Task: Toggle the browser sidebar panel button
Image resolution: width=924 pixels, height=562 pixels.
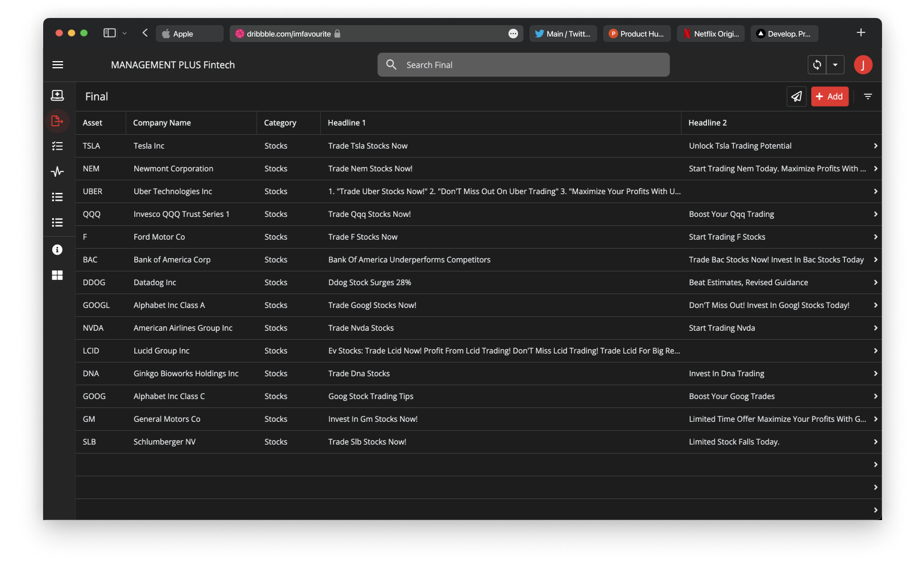Action: pyautogui.click(x=109, y=34)
